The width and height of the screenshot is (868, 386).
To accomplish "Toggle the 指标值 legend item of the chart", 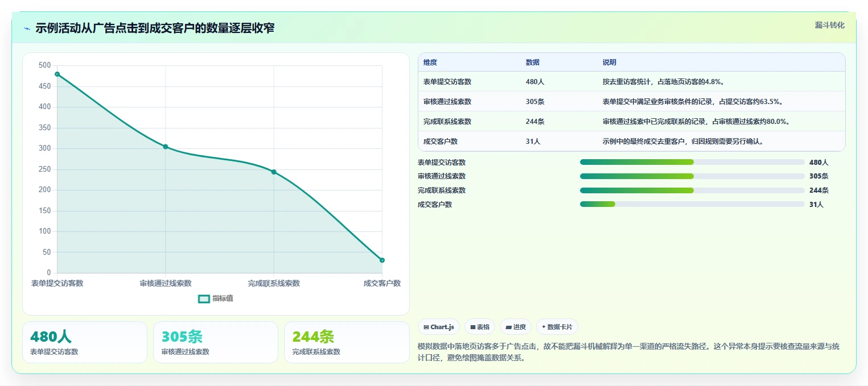I will [x=215, y=298].
